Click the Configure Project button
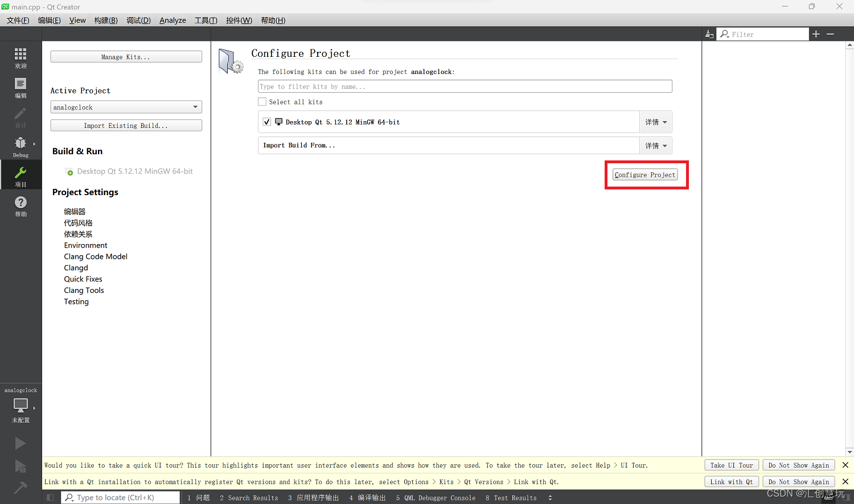 click(645, 175)
